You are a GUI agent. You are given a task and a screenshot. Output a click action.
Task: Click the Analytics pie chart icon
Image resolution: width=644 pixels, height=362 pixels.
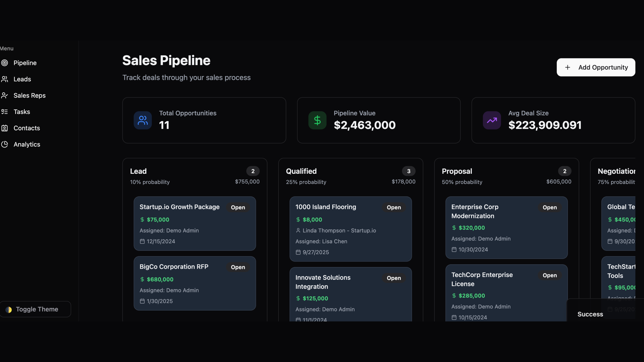[5, 144]
